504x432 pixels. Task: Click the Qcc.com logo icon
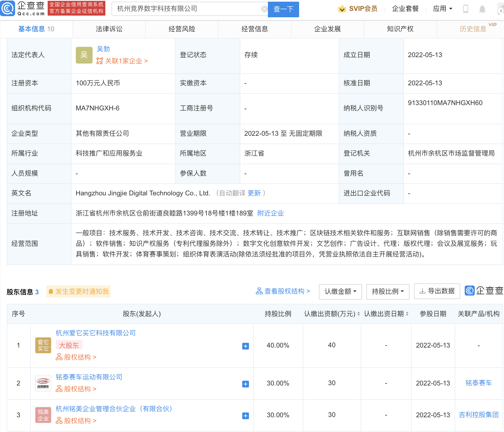click(x=8, y=8)
